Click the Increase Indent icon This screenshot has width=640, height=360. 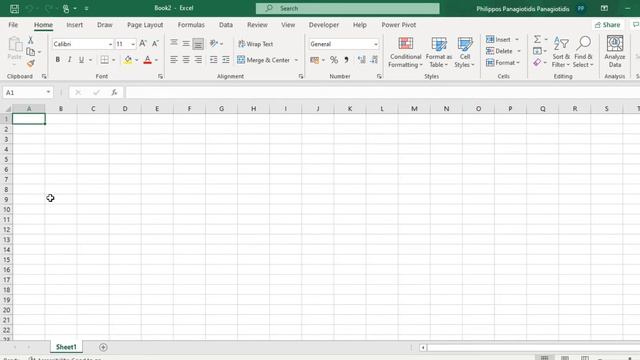coord(226,60)
